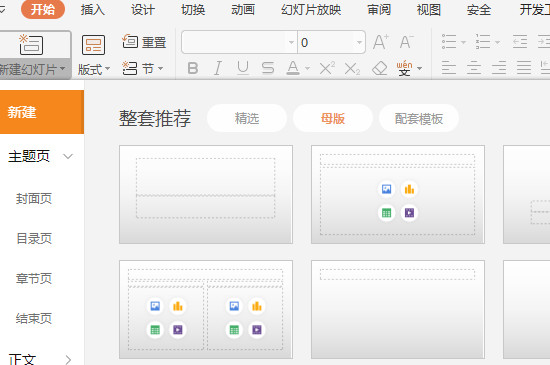
Task: Open the 设计 ribbon tab
Action: 143,9
